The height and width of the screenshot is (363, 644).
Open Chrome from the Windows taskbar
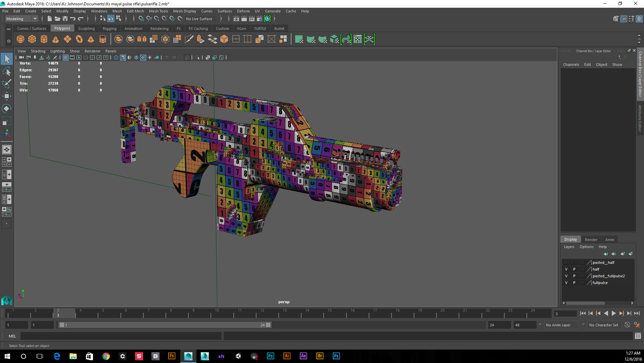(106, 356)
